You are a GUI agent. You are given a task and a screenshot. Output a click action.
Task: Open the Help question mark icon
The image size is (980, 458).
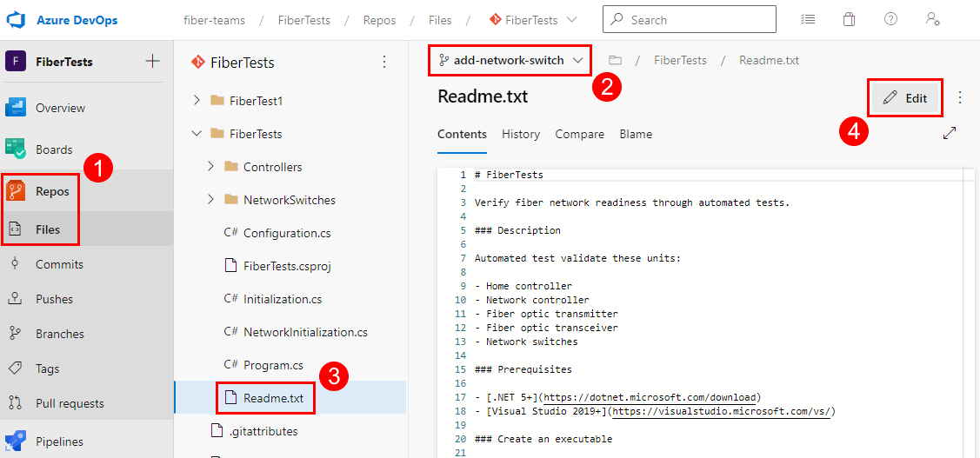pyautogui.click(x=890, y=19)
